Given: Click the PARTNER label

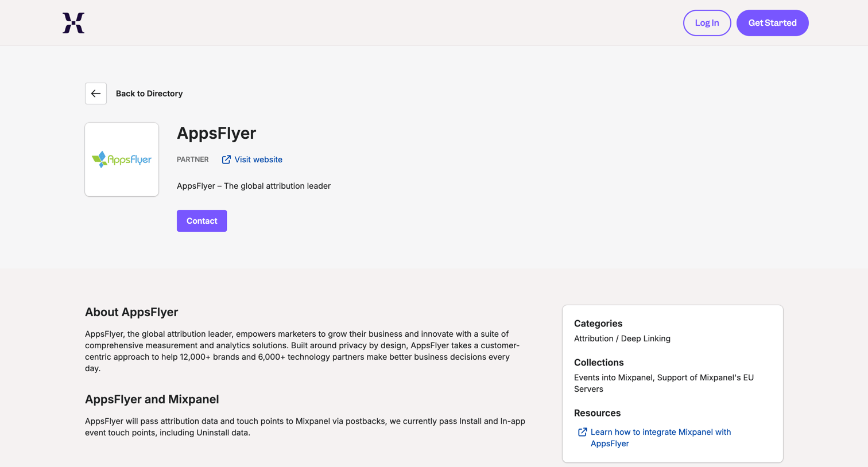Looking at the screenshot, I should click(193, 159).
